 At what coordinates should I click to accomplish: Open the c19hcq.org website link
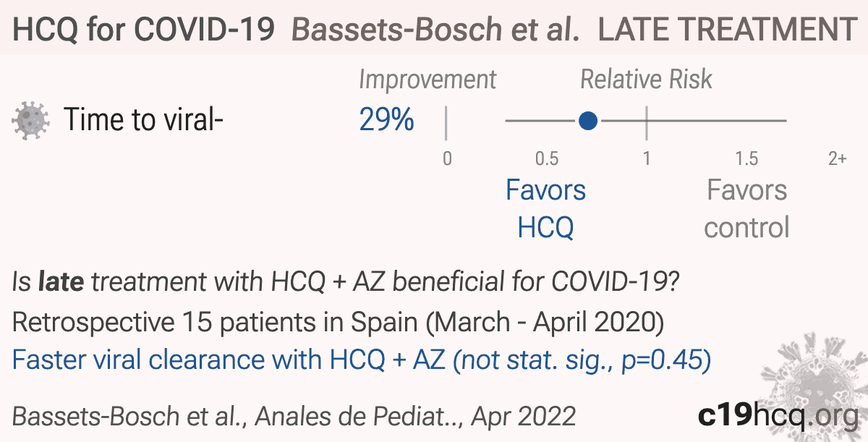[775, 415]
